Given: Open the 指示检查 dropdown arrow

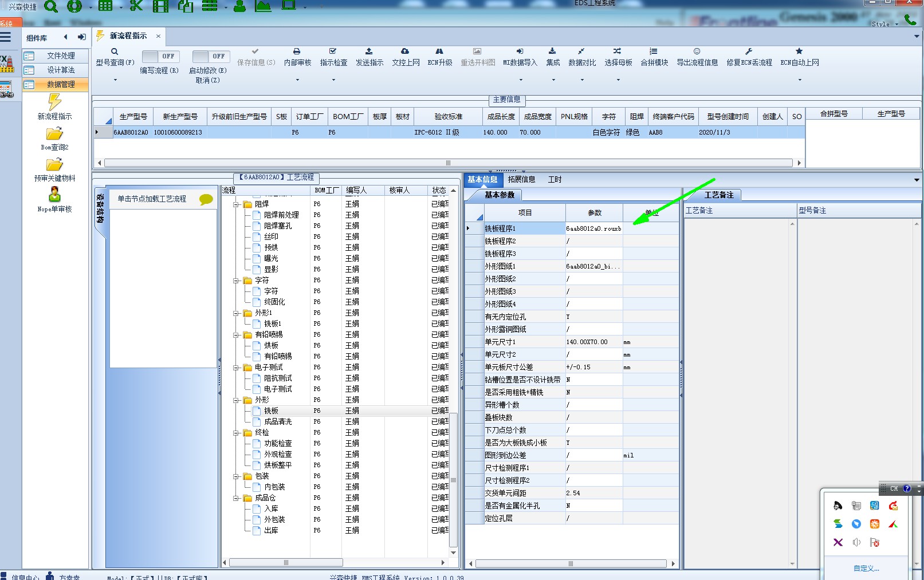Looking at the screenshot, I should click(333, 80).
